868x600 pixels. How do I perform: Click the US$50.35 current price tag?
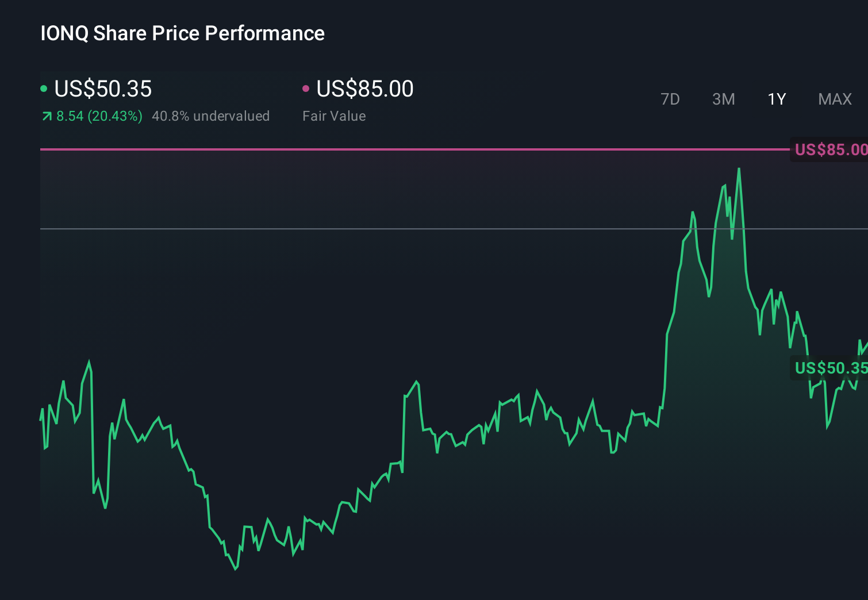point(829,368)
